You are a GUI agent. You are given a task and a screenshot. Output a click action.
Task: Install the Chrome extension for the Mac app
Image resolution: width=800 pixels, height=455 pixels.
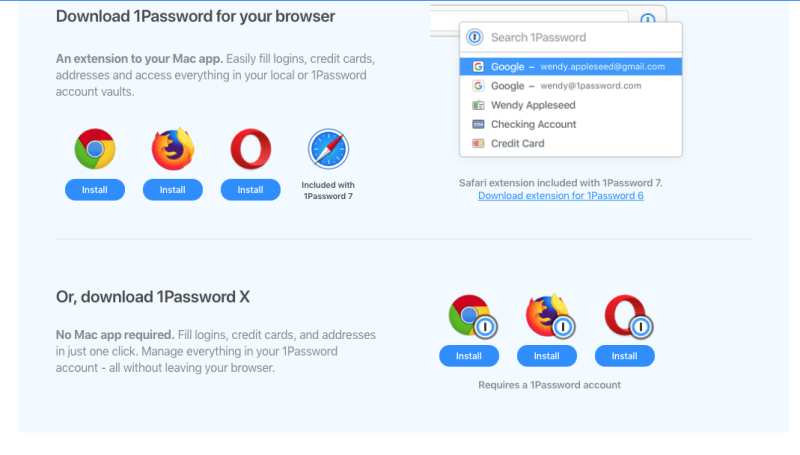coord(95,190)
